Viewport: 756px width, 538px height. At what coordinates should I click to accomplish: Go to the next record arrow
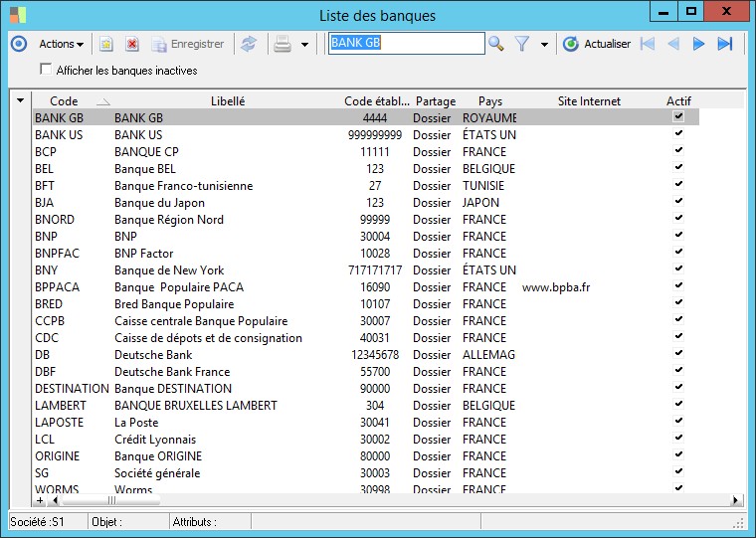pos(699,44)
